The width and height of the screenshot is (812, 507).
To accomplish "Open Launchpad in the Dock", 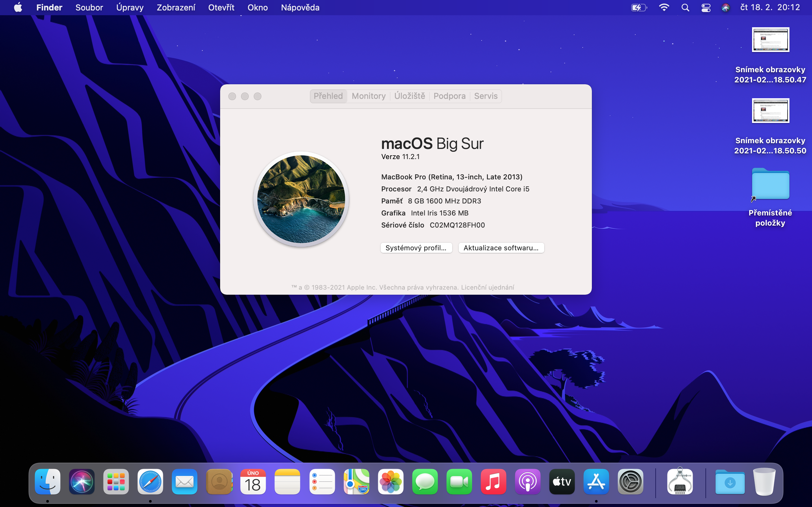I will [116, 482].
